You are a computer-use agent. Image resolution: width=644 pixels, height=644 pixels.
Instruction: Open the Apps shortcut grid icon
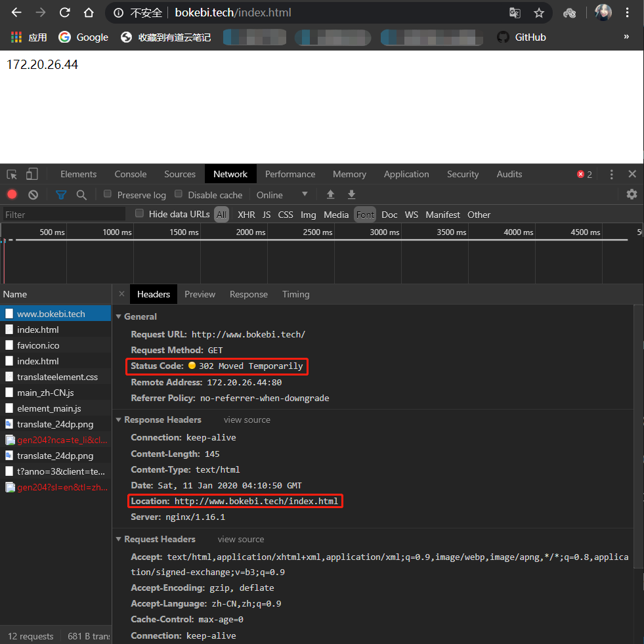point(16,37)
